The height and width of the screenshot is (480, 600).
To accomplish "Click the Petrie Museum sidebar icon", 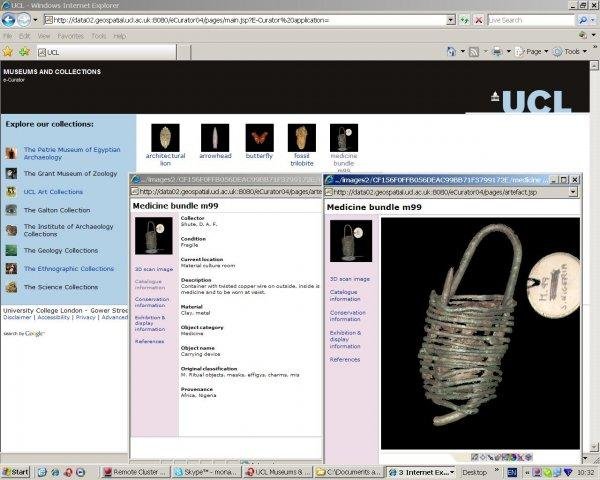I will [x=11, y=153].
